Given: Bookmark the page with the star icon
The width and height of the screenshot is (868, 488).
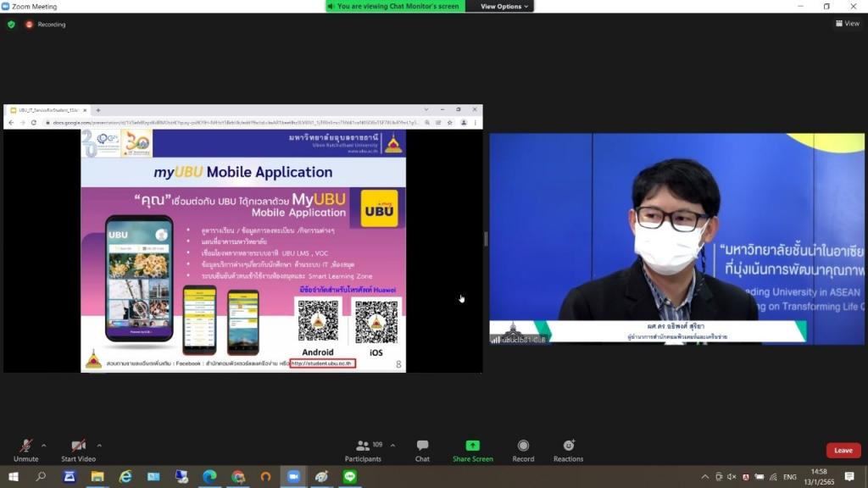Looking at the screenshot, I should (450, 122).
